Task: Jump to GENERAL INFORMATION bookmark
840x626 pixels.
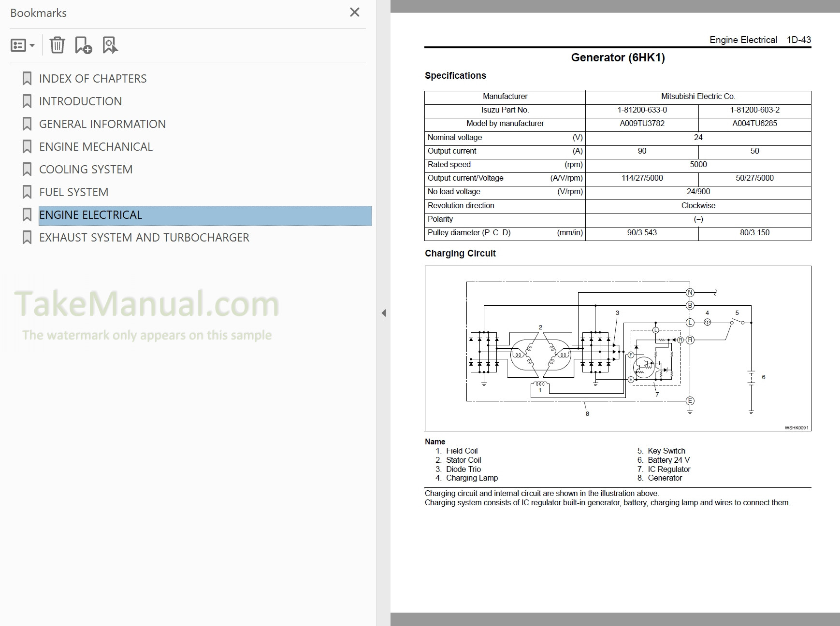Action: click(x=102, y=124)
